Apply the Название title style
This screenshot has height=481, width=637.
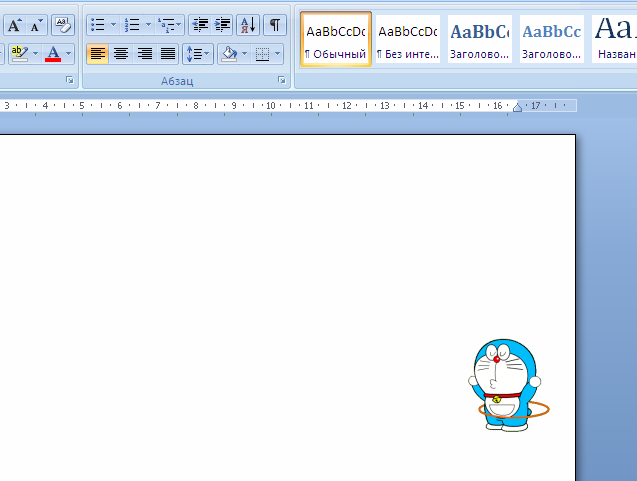pyautogui.click(x=615, y=39)
